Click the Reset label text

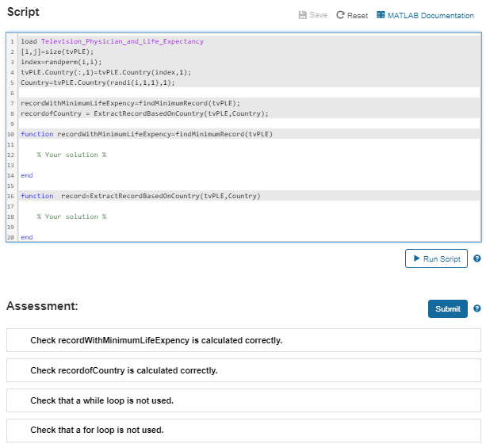(x=358, y=16)
